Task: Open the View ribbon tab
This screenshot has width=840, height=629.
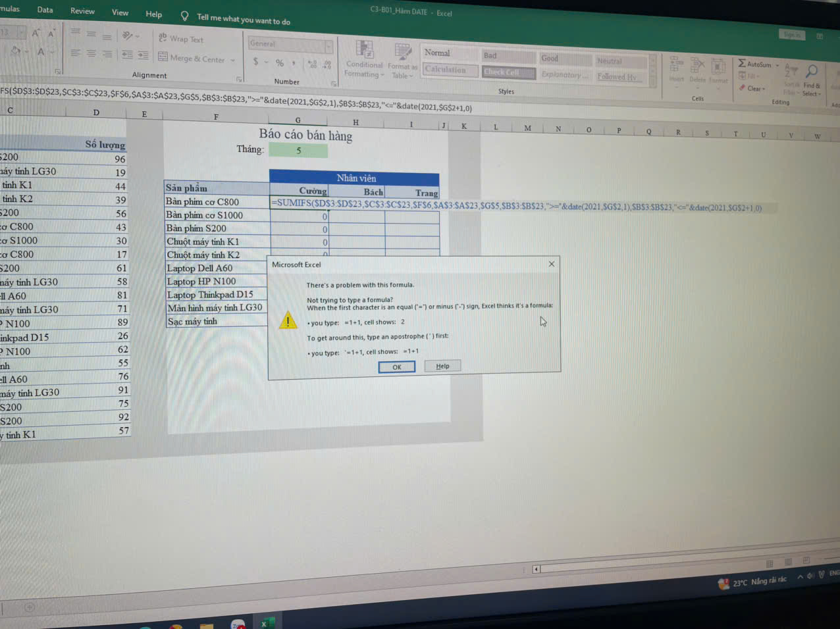Action: point(120,13)
